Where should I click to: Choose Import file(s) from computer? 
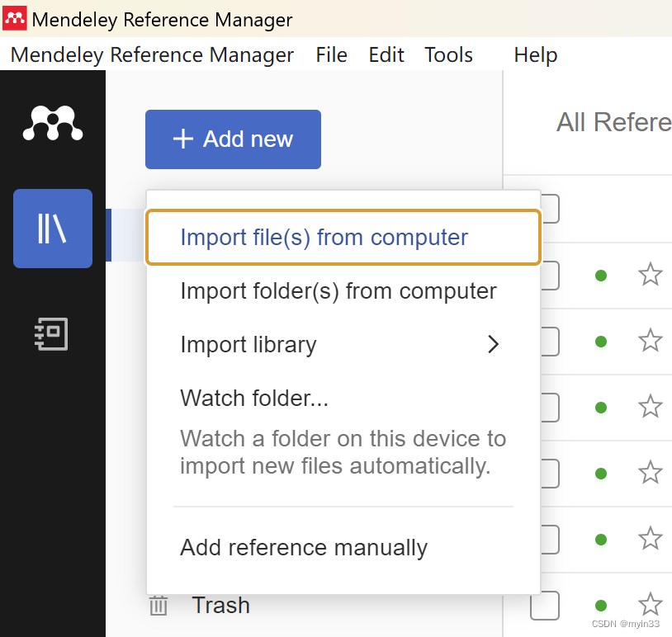point(343,238)
